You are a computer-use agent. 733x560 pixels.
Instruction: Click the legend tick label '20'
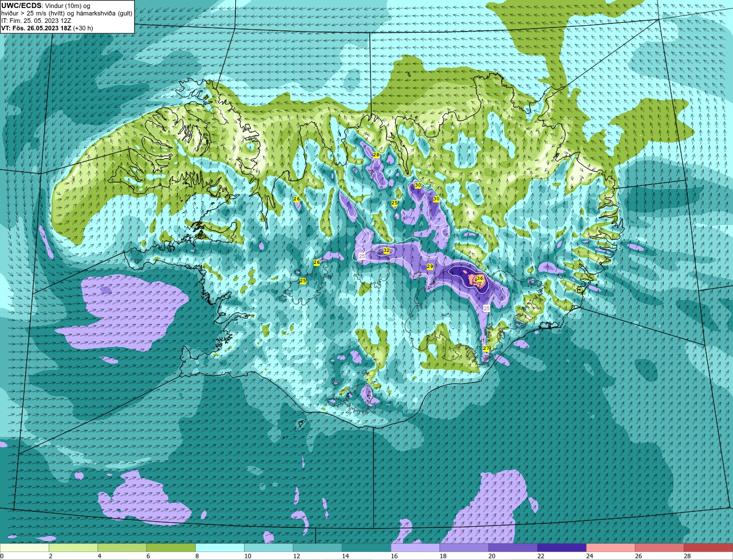[x=491, y=556]
